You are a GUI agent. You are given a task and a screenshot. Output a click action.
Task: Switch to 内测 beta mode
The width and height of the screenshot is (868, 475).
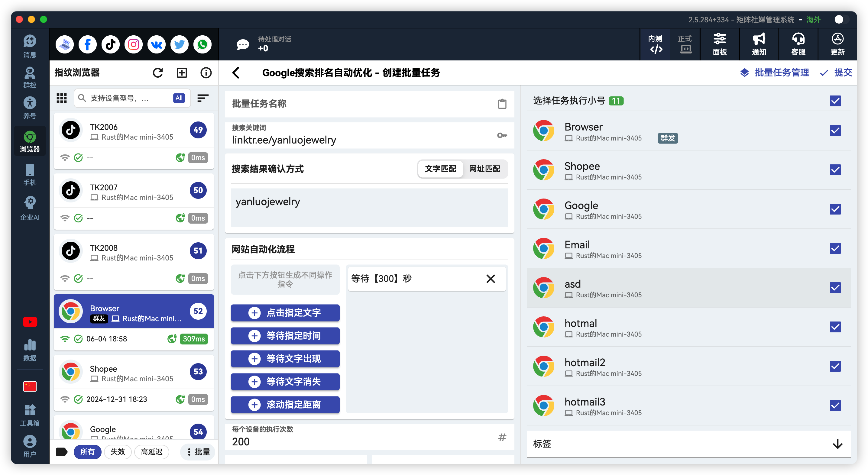click(655, 44)
